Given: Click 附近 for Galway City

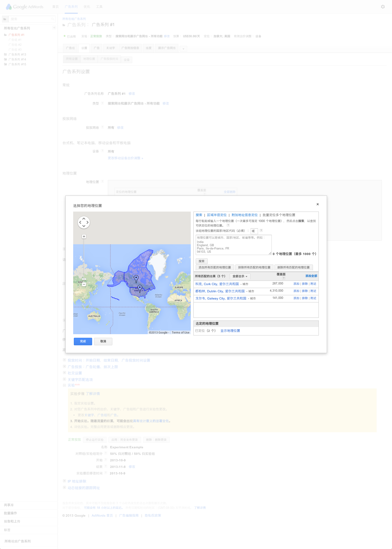Looking at the screenshot, I should (x=313, y=298).
